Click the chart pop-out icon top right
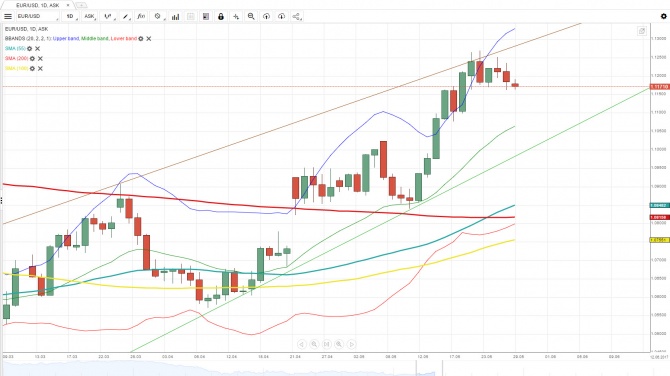Screen dimensions: 670x376 click(x=641, y=31)
